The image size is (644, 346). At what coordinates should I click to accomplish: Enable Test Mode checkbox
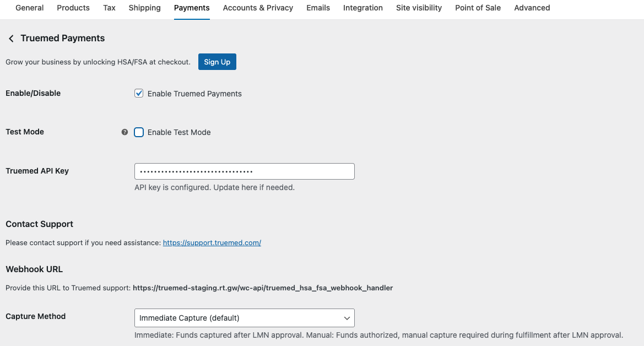point(139,132)
